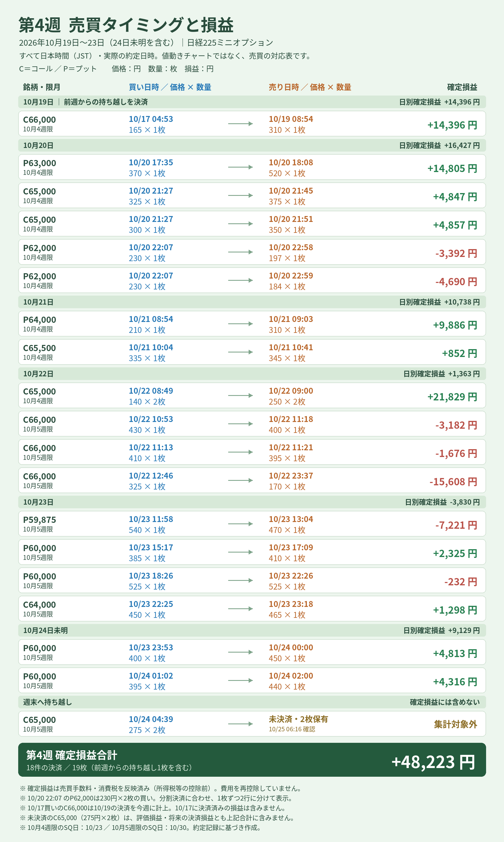Click the arrow in the P63,000 row
The image size is (504, 842).
pos(241,167)
